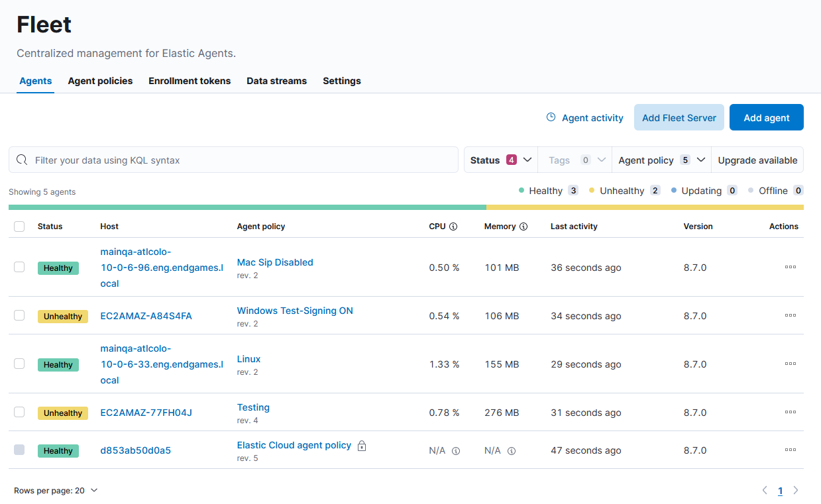
Task: Open the actions menu for mainqa-atlcolo-10-0-6-96
Action: click(790, 267)
